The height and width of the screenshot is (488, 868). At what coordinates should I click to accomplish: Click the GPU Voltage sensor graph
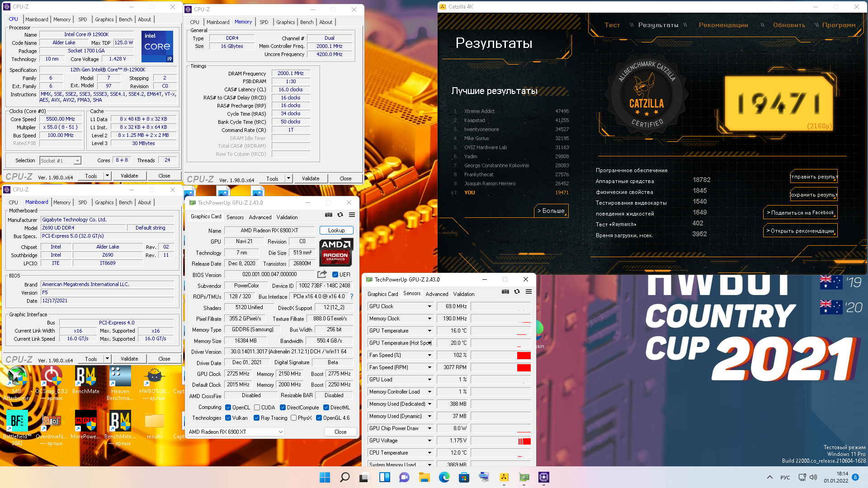click(501, 440)
